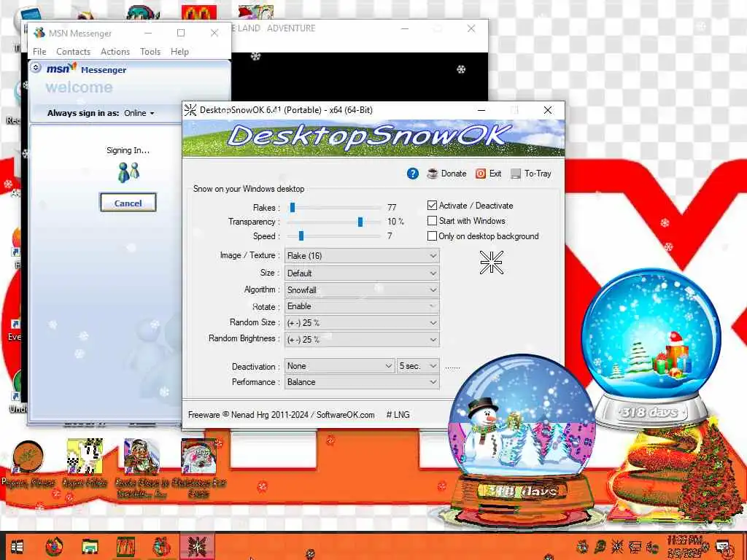Click the # LNG language link
The width and height of the screenshot is (747, 560).
(x=398, y=415)
